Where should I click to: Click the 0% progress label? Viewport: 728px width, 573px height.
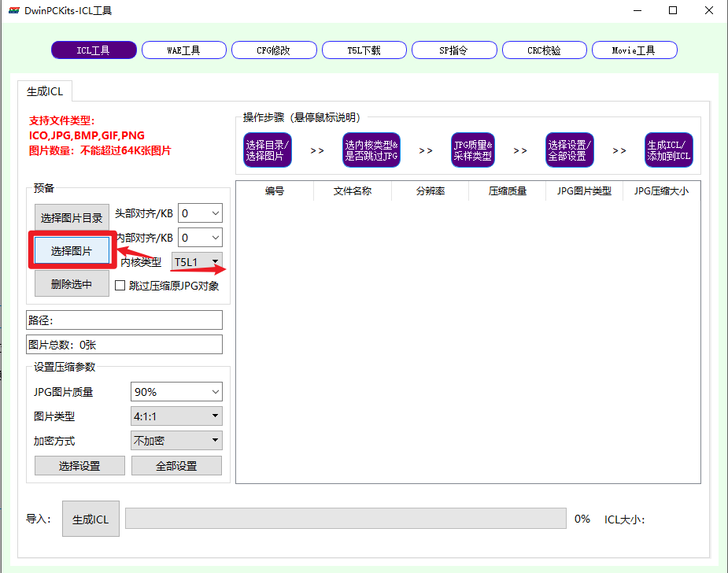click(x=582, y=519)
